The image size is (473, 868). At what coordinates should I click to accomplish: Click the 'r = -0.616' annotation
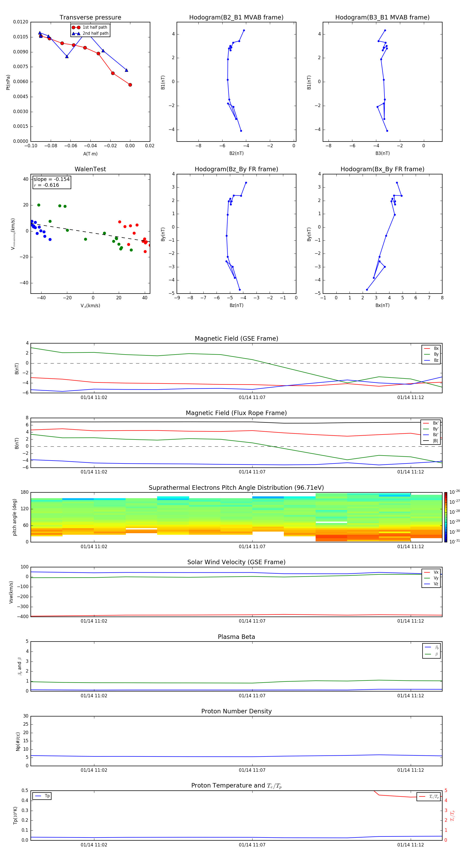pyautogui.click(x=47, y=185)
